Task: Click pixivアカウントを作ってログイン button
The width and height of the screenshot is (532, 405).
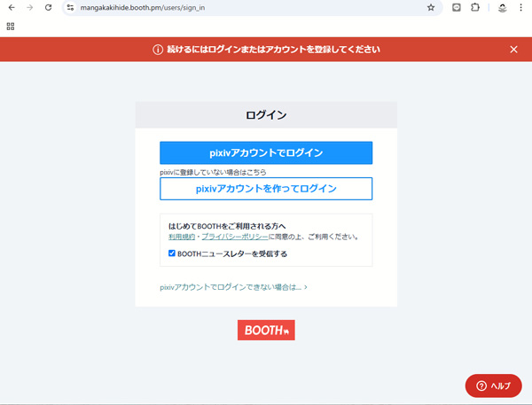Action: tap(266, 189)
